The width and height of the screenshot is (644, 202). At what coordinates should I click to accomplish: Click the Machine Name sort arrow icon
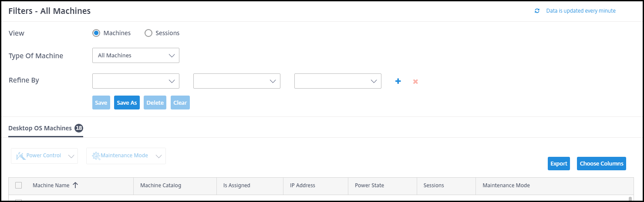click(75, 185)
